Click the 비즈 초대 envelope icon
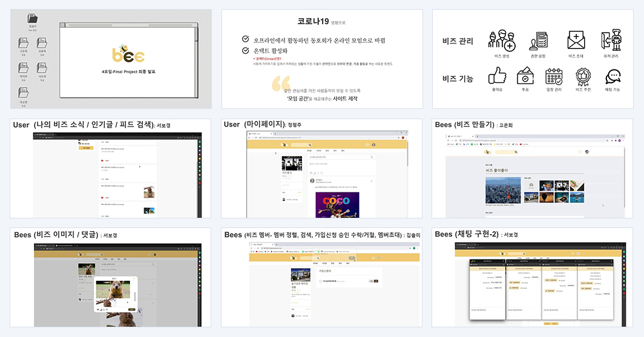 [x=576, y=40]
